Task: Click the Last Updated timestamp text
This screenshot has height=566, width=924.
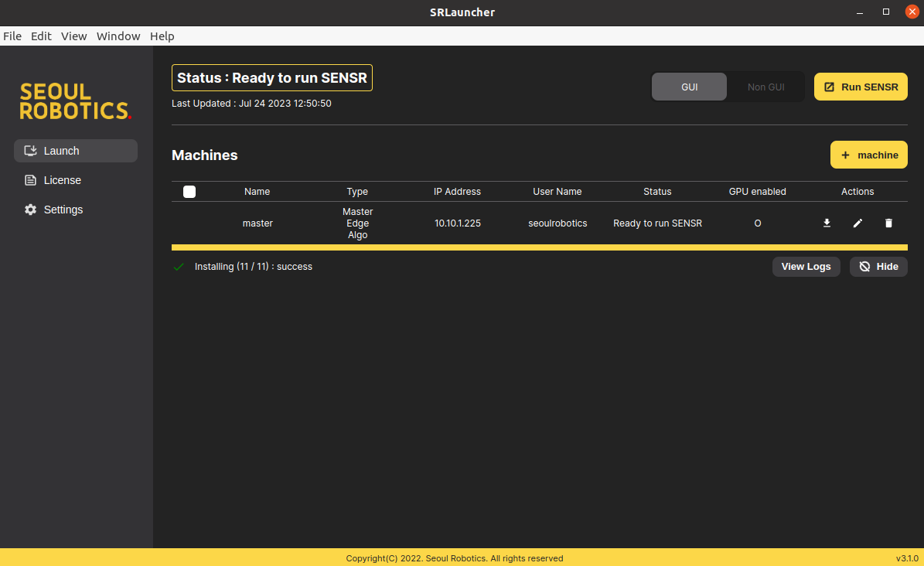Action: click(251, 103)
